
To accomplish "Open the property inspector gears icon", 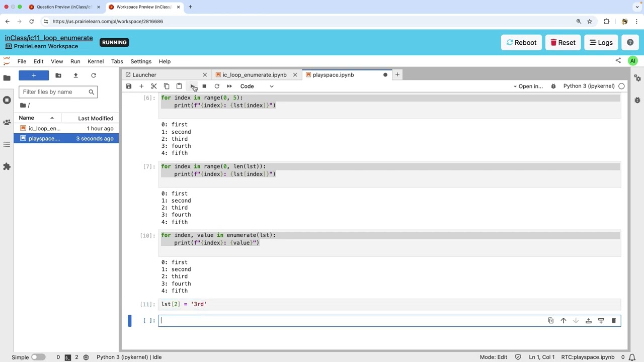I will [637, 78].
